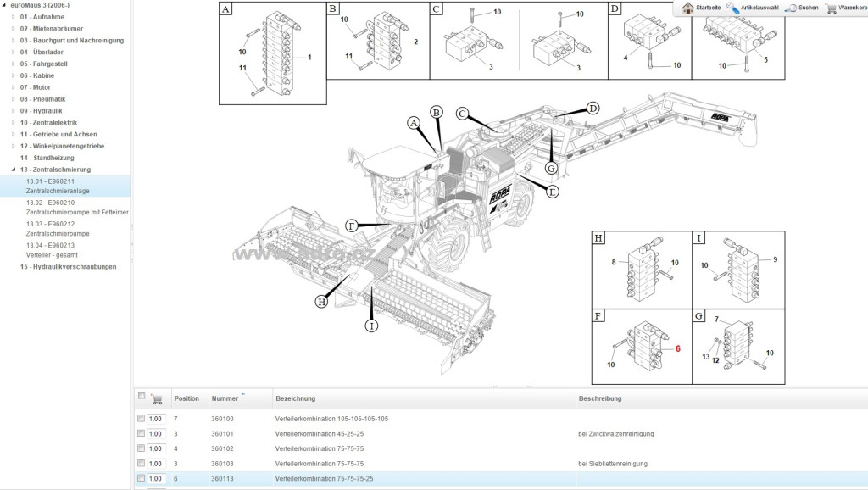Screen dimensions: 868x490
Task: Select 04 - Überlader in tree
Action: 42,52
